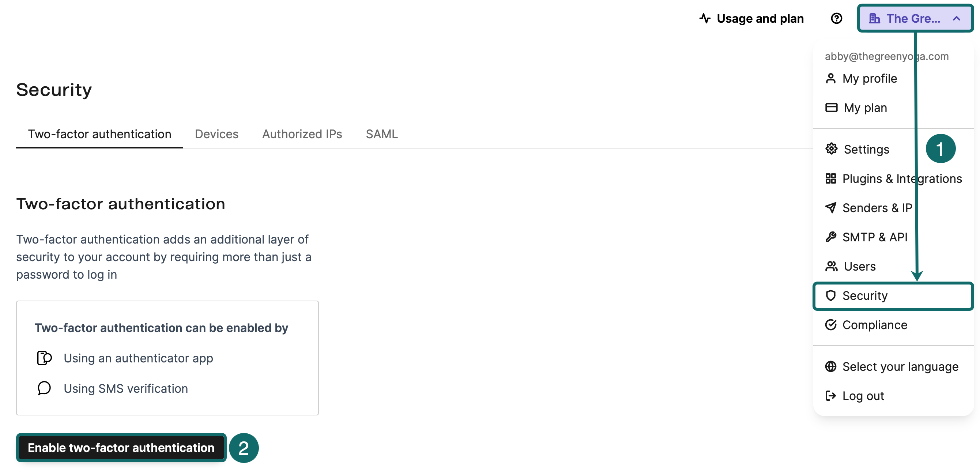Click the SMS verification chat bubble icon

[x=44, y=388]
